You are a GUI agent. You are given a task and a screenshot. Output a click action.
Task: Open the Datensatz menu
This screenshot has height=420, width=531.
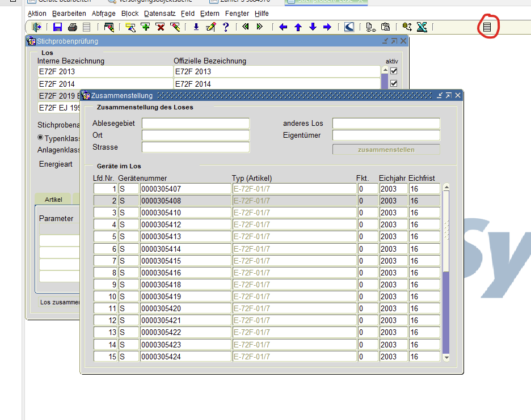(x=159, y=13)
